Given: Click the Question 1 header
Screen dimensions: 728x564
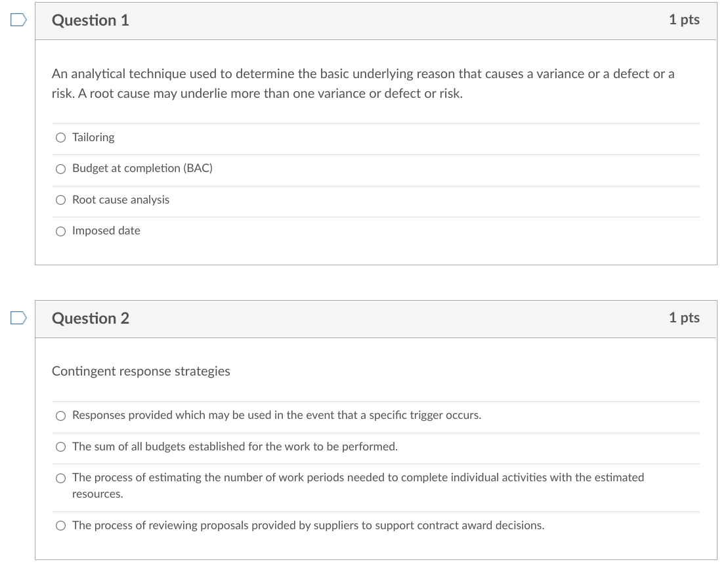Looking at the screenshot, I should tap(91, 20).
